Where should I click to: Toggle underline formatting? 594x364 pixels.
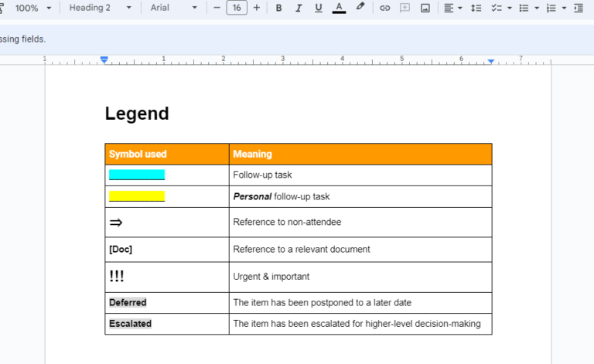click(x=319, y=8)
